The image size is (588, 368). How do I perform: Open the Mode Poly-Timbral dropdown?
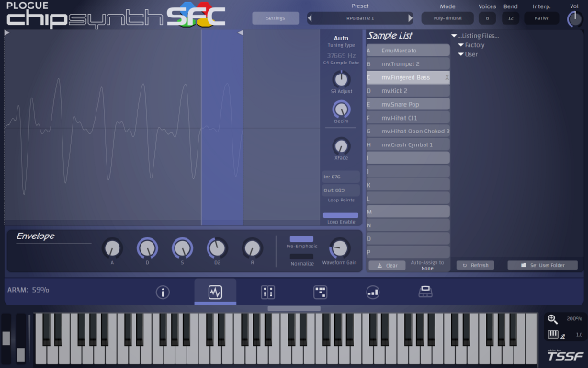coord(447,18)
